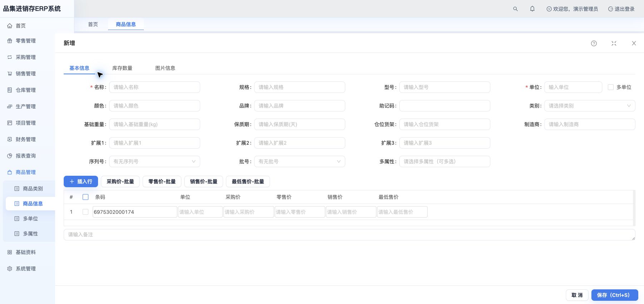Viewport: 644px width, 304px height.
Task: Select the 基本信息 tab
Action: 79,68
